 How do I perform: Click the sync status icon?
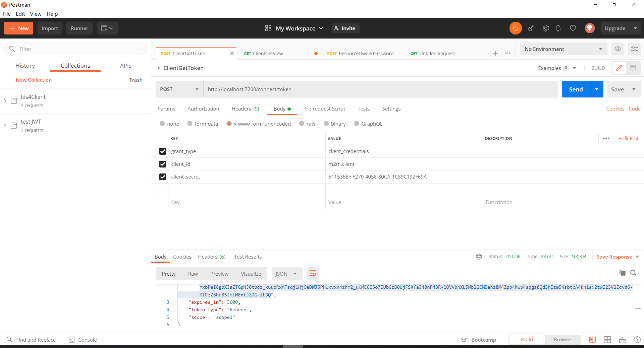(516, 28)
